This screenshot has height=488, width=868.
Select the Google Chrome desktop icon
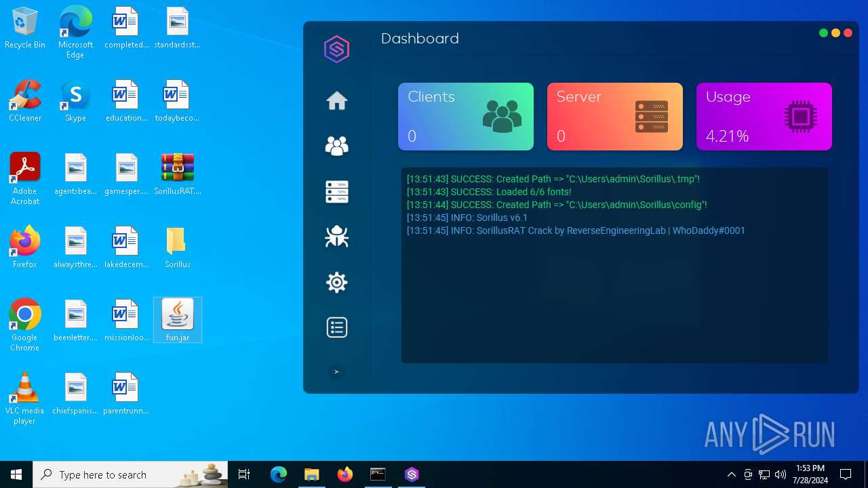point(25,325)
